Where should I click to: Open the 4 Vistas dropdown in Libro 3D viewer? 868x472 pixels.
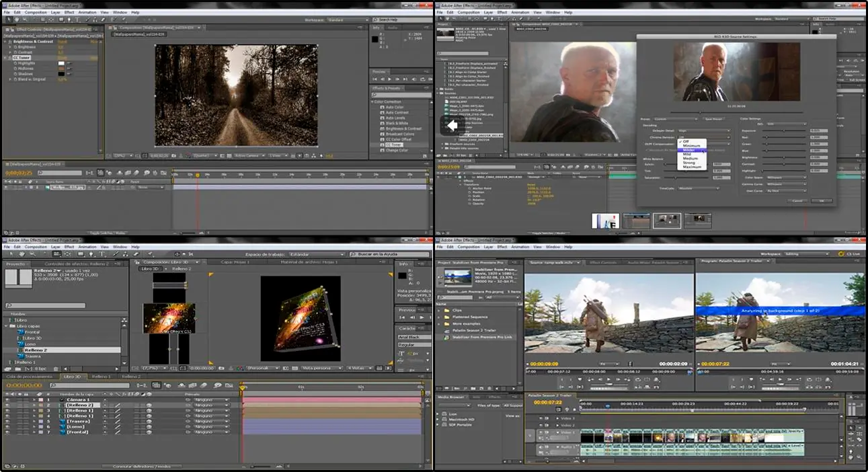click(360, 368)
